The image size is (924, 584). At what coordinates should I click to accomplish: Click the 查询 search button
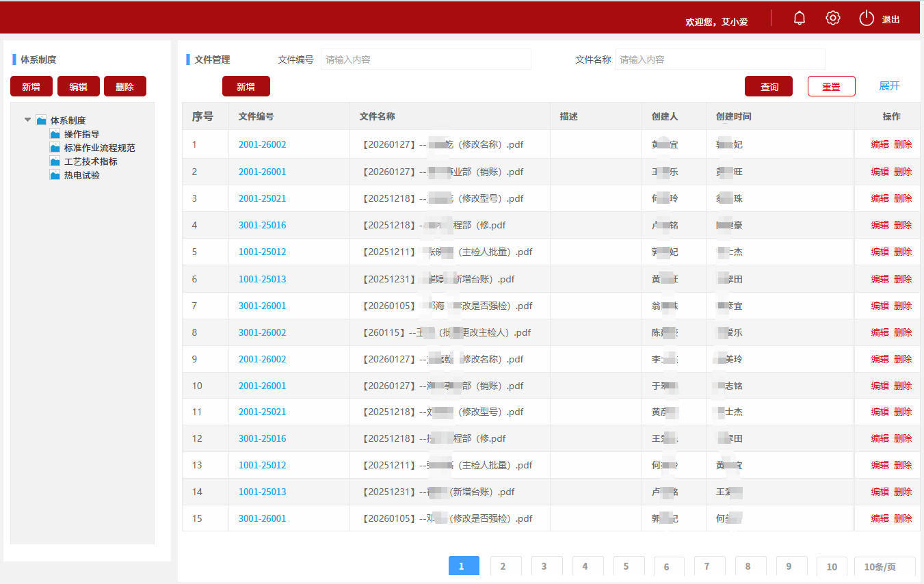768,86
